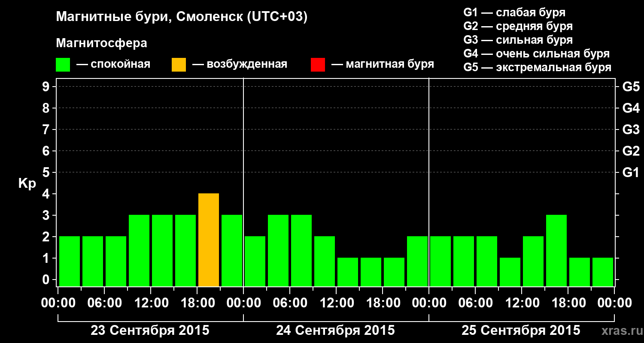Screen dimensions: 644x343
Task: Select the 06:00–09:00 bar on 24 Сентября
Action: point(301,250)
